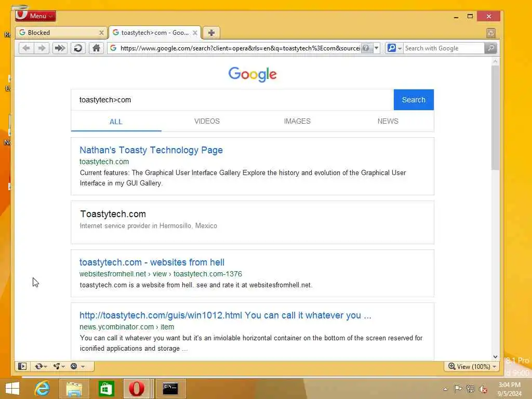Viewport: 532px width, 399px height.
Task: Open the Opera Turbo dropdown
Action: tap(77, 366)
